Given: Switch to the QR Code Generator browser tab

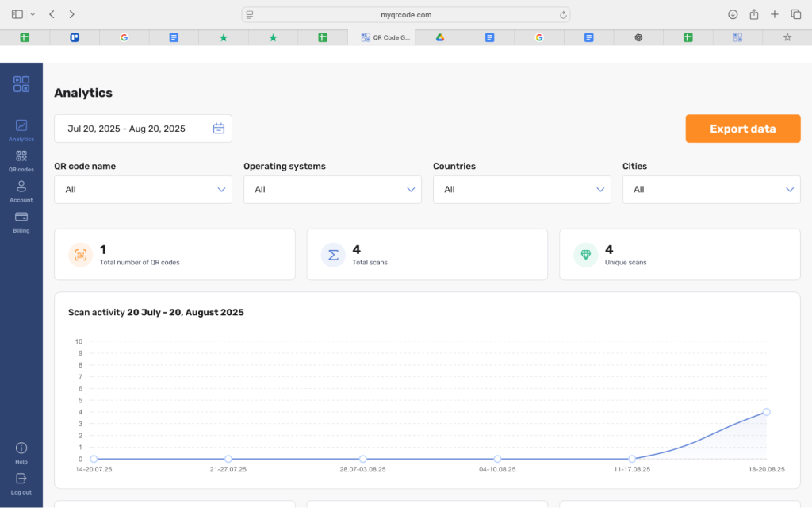Looking at the screenshot, I should (384, 37).
